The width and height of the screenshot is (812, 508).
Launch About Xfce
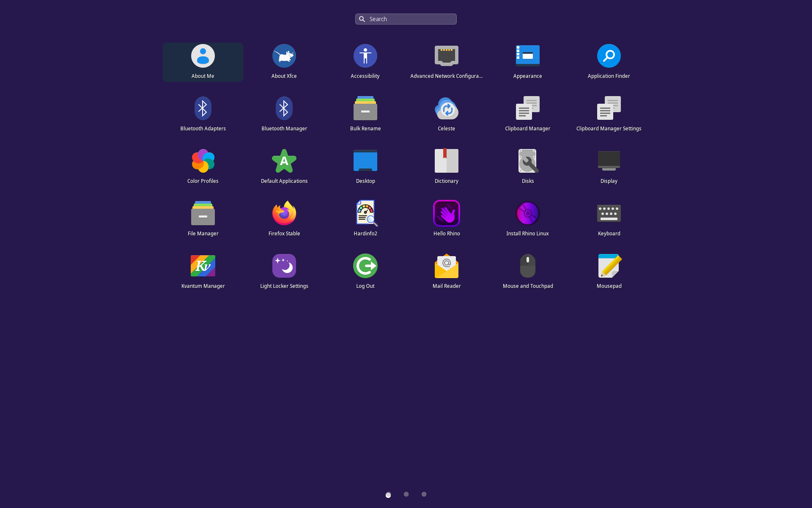(284, 56)
